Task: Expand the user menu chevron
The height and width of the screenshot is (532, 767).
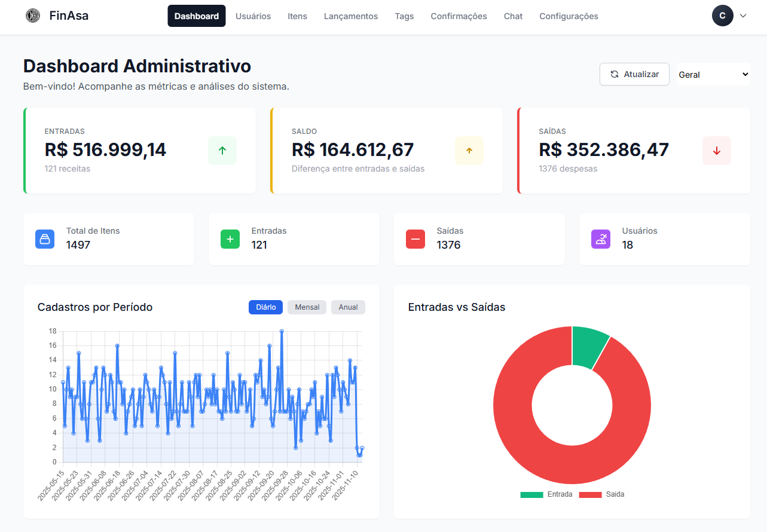Action: 743,16
